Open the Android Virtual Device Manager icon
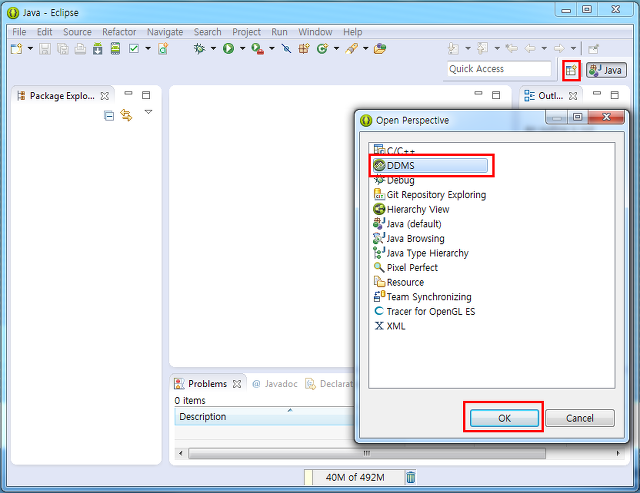 pyautogui.click(x=116, y=49)
